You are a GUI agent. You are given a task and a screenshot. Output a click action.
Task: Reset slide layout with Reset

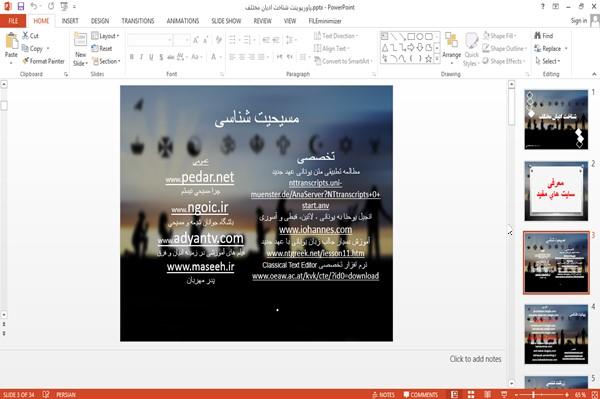102,48
